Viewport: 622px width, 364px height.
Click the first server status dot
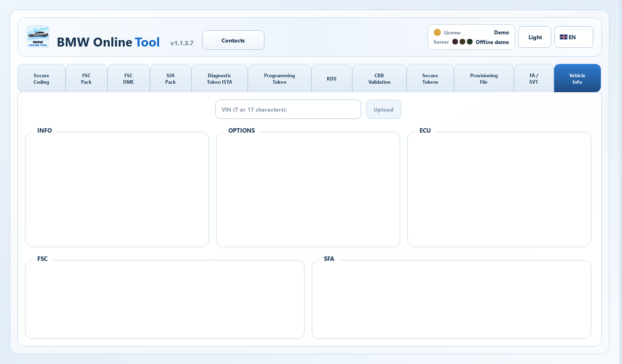tap(455, 42)
